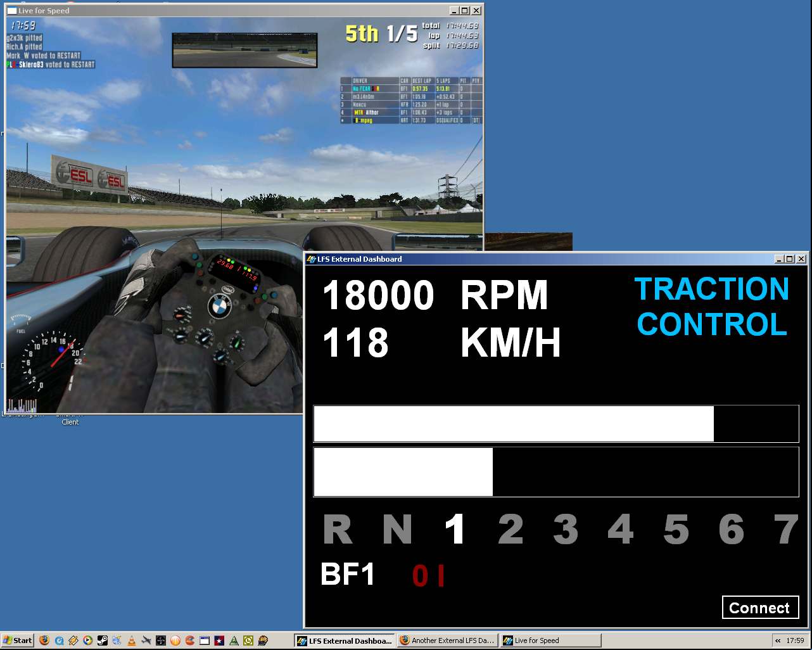Viewport: 812px width, 650px height.
Task: Open VLC media player cone icon
Action: 132,640
